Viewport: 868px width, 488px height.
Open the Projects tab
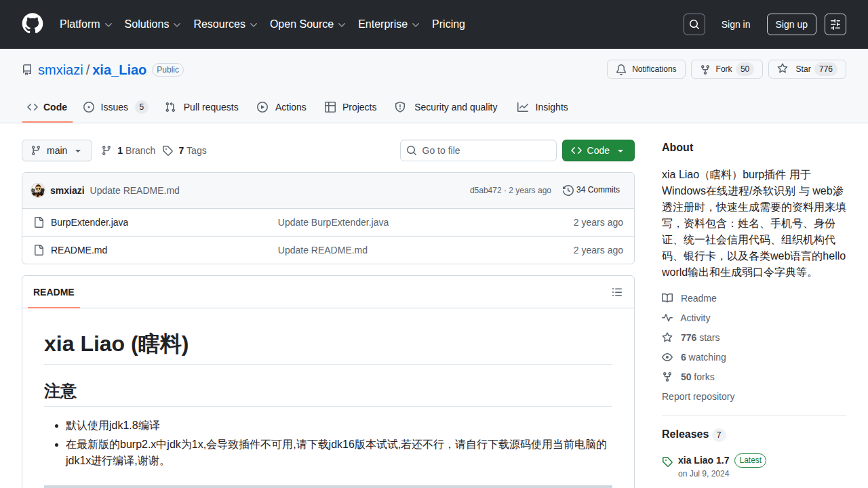(351, 107)
